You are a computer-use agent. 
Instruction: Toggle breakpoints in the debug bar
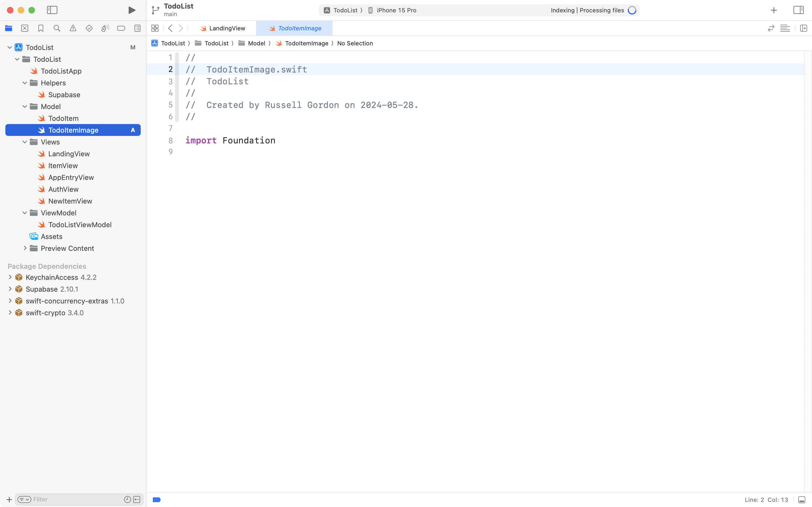[x=156, y=499]
